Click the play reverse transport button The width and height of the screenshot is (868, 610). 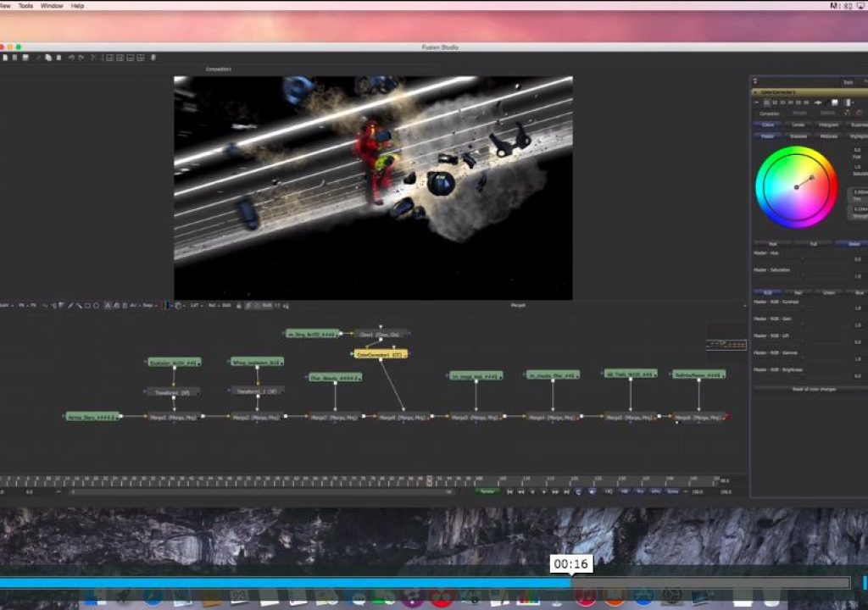pos(532,491)
